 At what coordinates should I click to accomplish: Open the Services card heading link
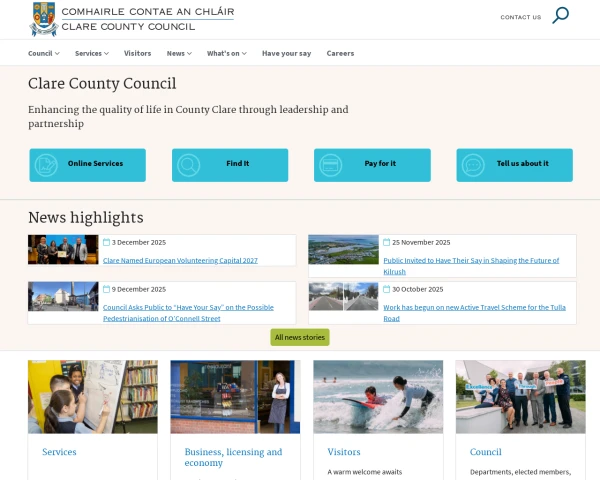point(59,452)
